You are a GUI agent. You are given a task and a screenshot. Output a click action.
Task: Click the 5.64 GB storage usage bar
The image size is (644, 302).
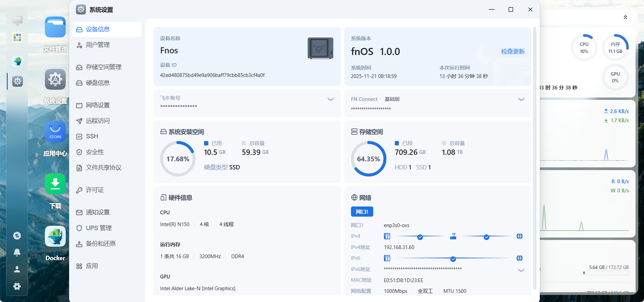click(606, 273)
